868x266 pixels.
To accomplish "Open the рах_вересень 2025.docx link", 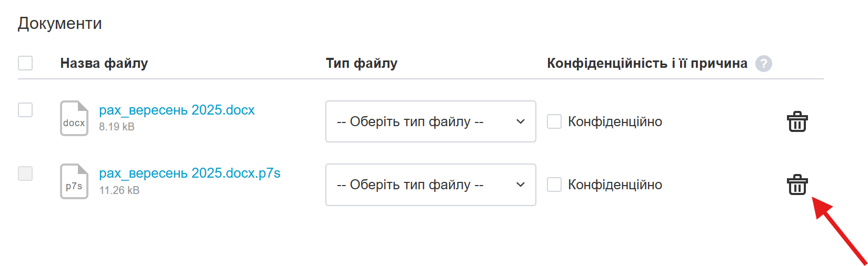I will coord(177,110).
